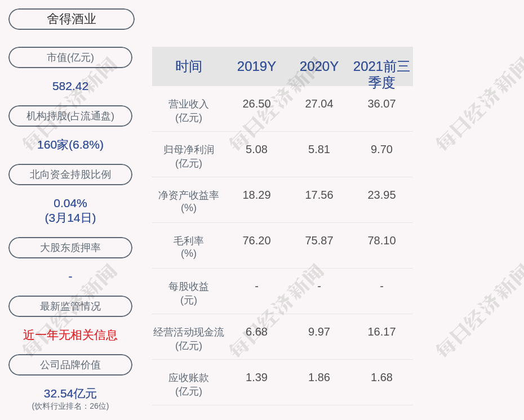Screen dimensions: 524x420
Task: Select the 2020Y column header
Action: tap(319, 66)
